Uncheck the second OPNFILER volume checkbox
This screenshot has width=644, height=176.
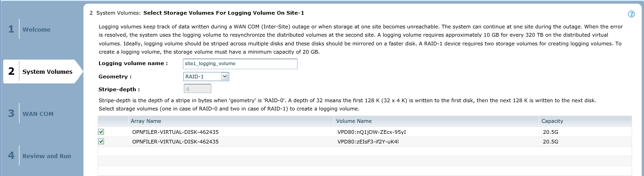[101, 142]
